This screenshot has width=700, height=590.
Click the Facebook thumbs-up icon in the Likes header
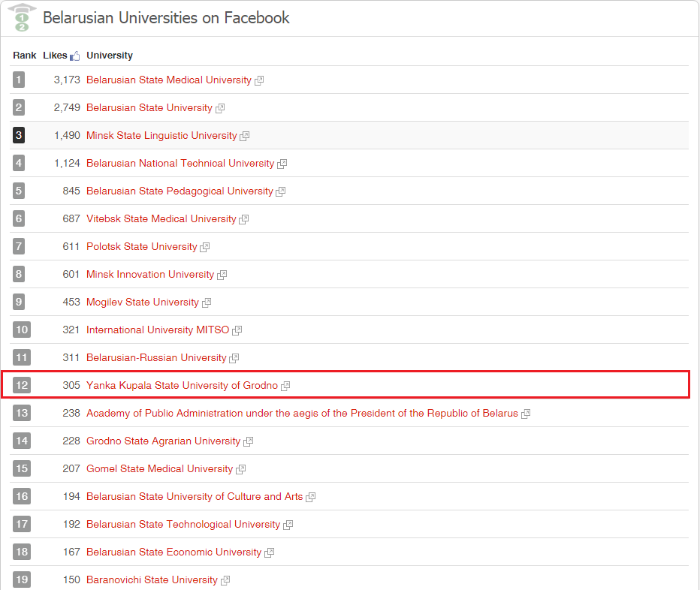pos(74,56)
